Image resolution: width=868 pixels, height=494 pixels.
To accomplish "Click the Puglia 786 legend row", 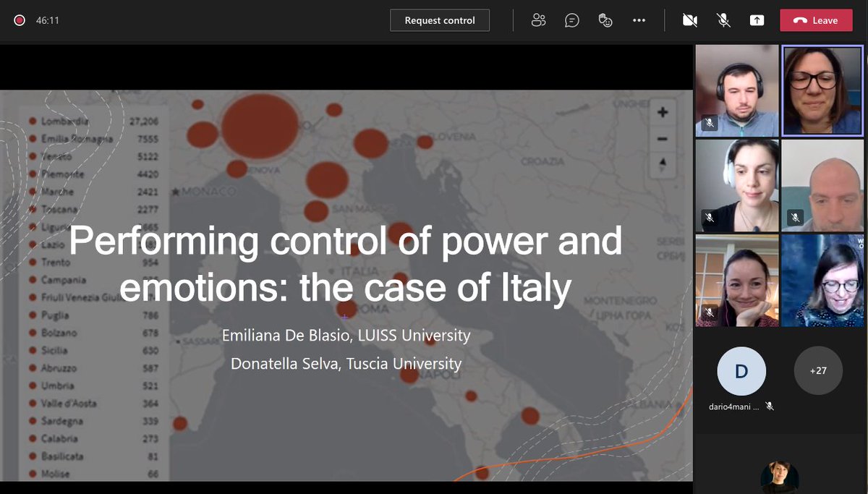I will [93, 315].
